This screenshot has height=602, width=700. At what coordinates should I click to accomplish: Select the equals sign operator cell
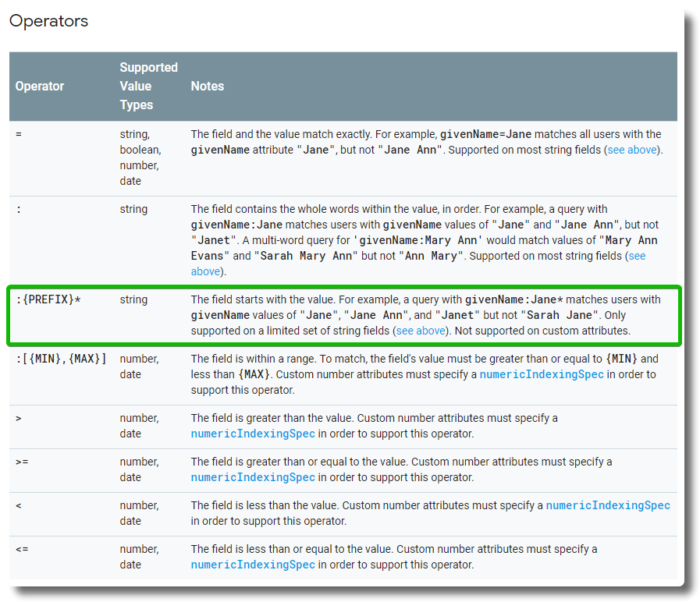click(19, 133)
